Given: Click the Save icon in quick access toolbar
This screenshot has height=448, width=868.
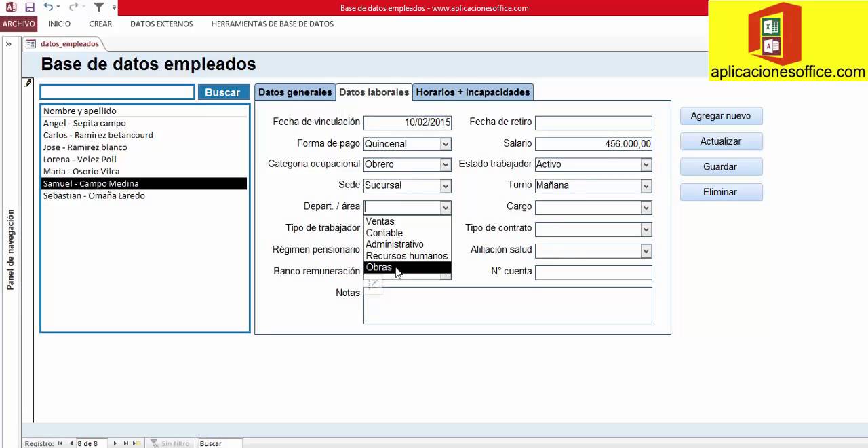Looking at the screenshot, I should coord(29,7).
